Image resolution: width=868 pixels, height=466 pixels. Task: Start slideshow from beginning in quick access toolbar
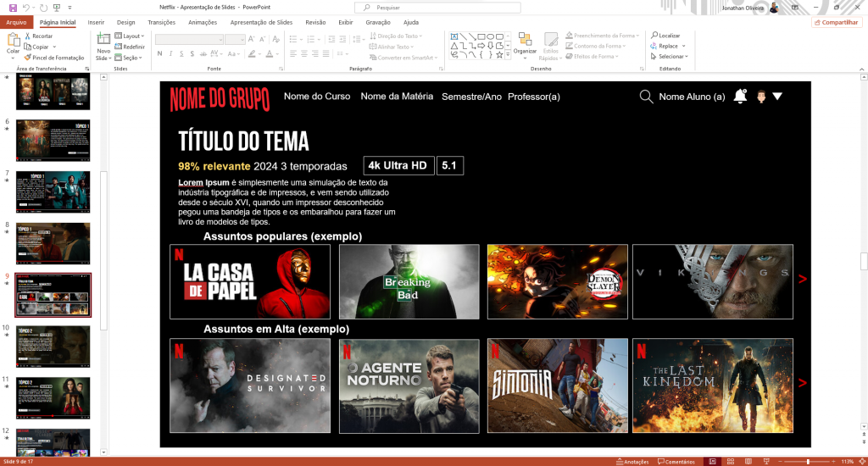point(57,8)
